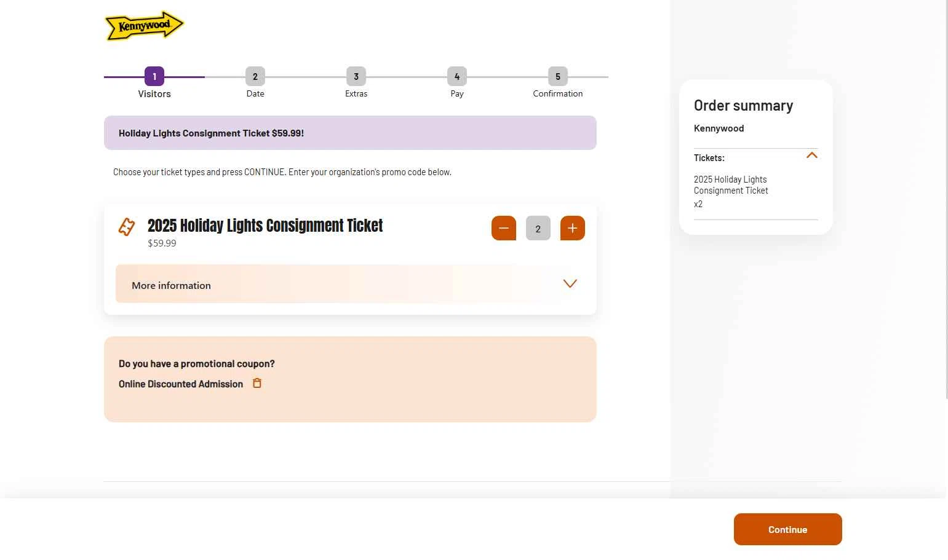The height and width of the screenshot is (560, 948).
Task: Click the Online Discounted Admission coupon label
Action: click(x=181, y=384)
